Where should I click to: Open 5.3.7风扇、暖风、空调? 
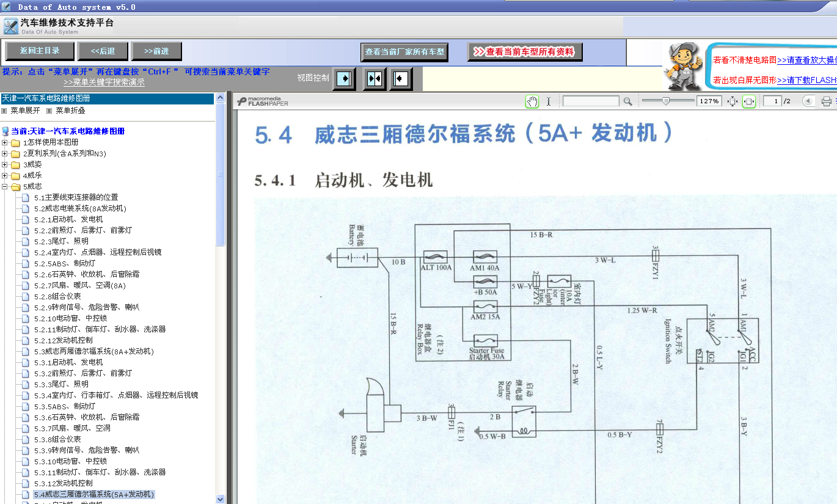pyautogui.click(x=72, y=428)
